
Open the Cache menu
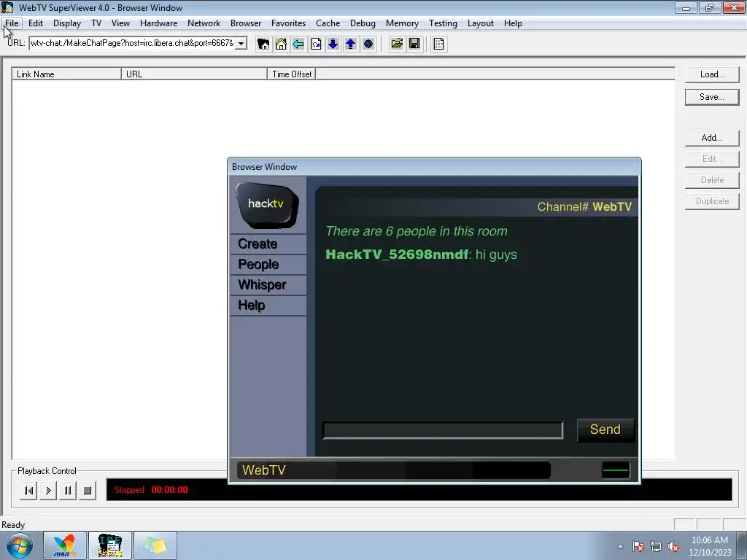[x=328, y=23]
